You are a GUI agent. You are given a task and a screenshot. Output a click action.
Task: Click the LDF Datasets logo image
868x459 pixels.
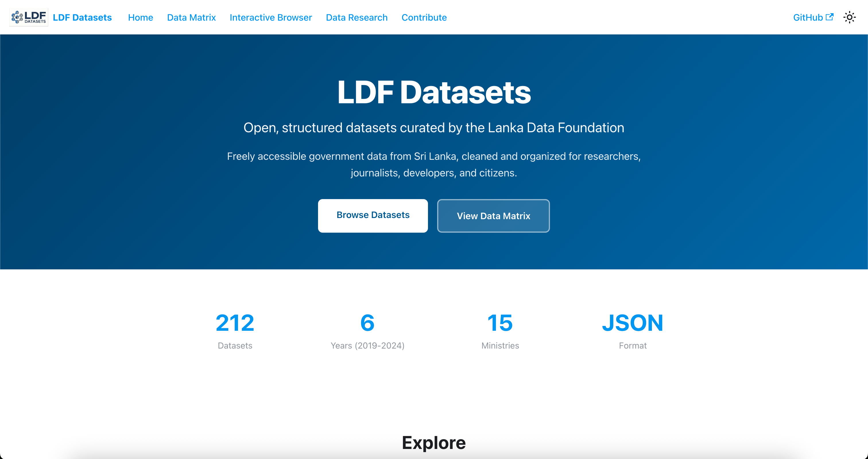click(29, 17)
